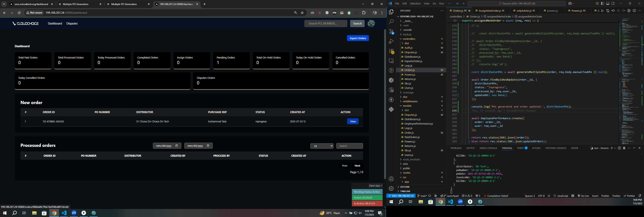This screenshot has height=217, width=644.
Task: Open new terminal launch profile dropdown
Action: (615, 148)
